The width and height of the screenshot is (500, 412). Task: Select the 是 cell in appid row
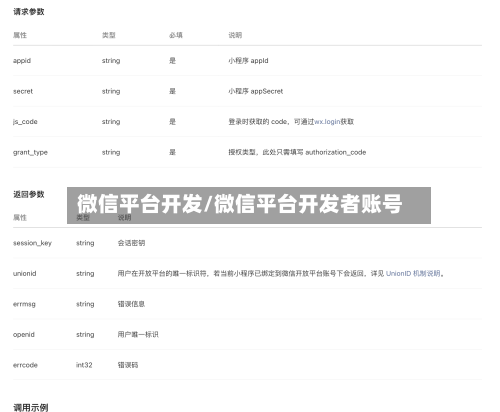pos(172,61)
